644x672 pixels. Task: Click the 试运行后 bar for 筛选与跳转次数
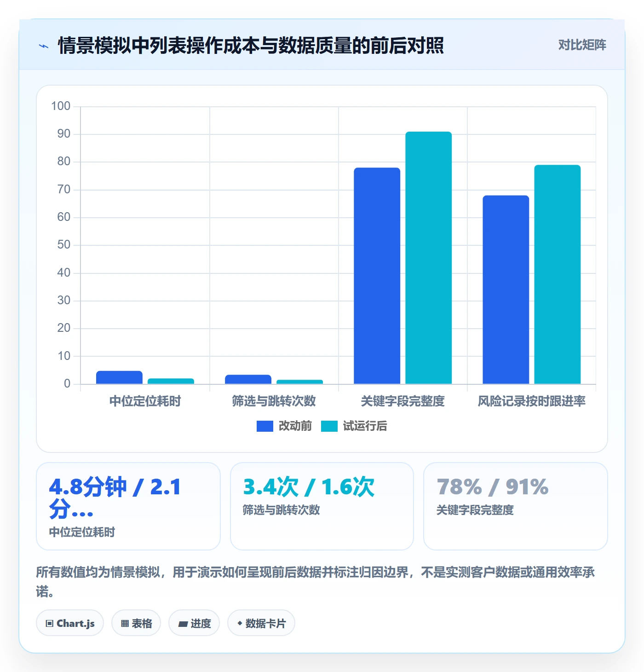coord(300,382)
